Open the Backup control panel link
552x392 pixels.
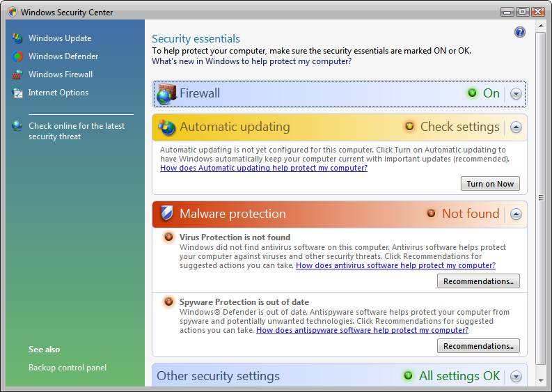tap(68, 368)
